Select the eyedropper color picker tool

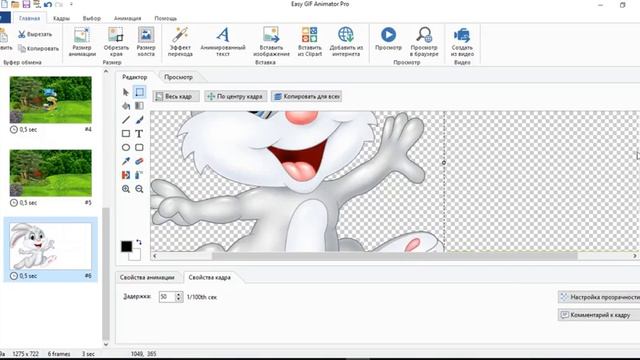click(x=126, y=161)
